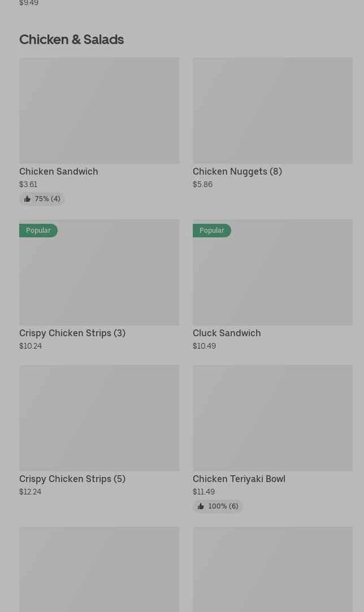The height and width of the screenshot is (612, 364).
Task: Select the Chicken Nuggets (8) title
Action: [x=237, y=171]
